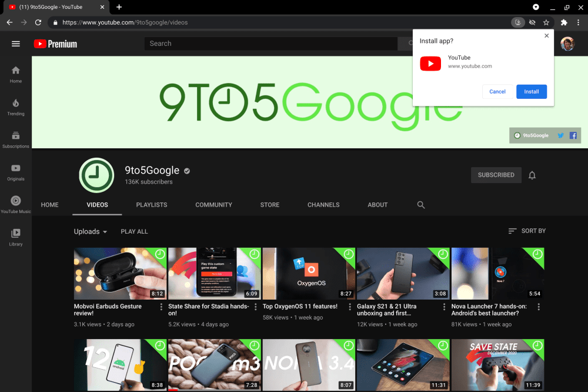Open YouTube Home from the sidebar

tap(15, 72)
